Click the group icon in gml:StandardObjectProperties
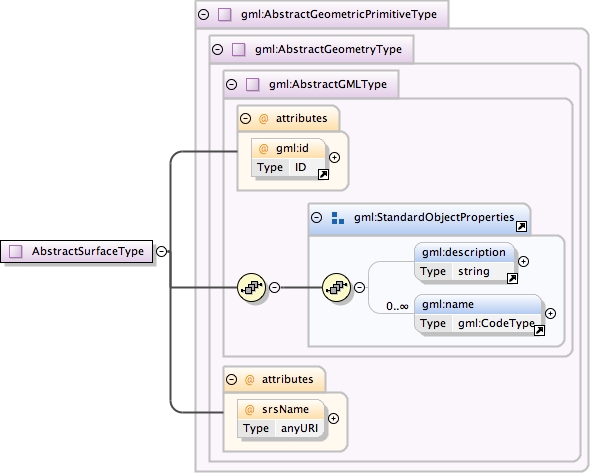 pyautogui.click(x=338, y=218)
